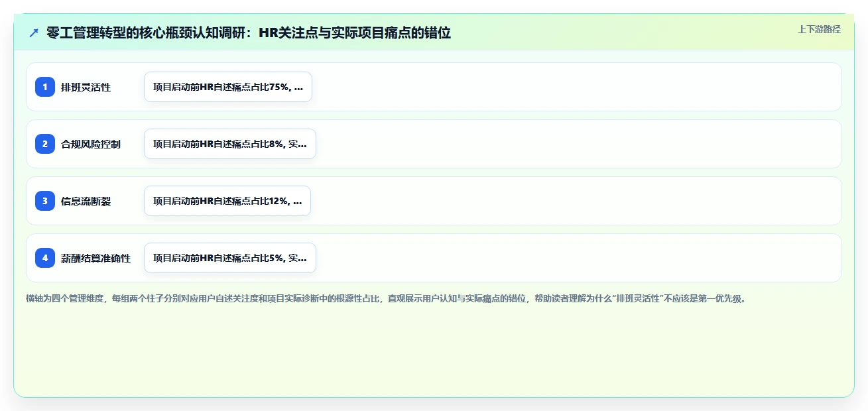This screenshot has height=411, width=868.
Task: Open the 上下游路径 label at top right
Action: point(819,29)
